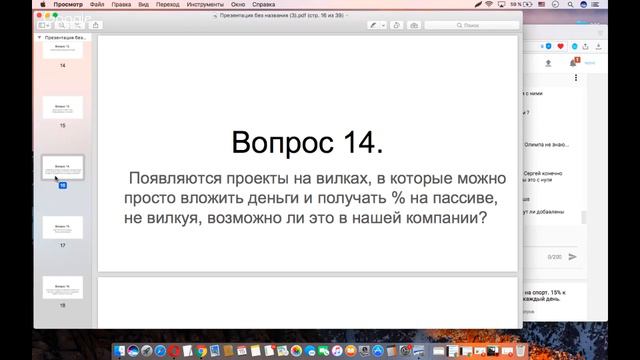Open the three-dot menu in chat panel
The image size is (640, 360).
point(576,78)
